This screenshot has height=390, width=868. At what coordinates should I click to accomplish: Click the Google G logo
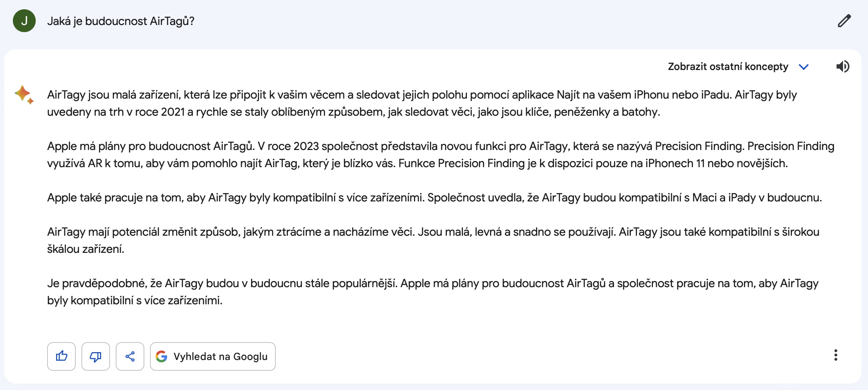161,356
